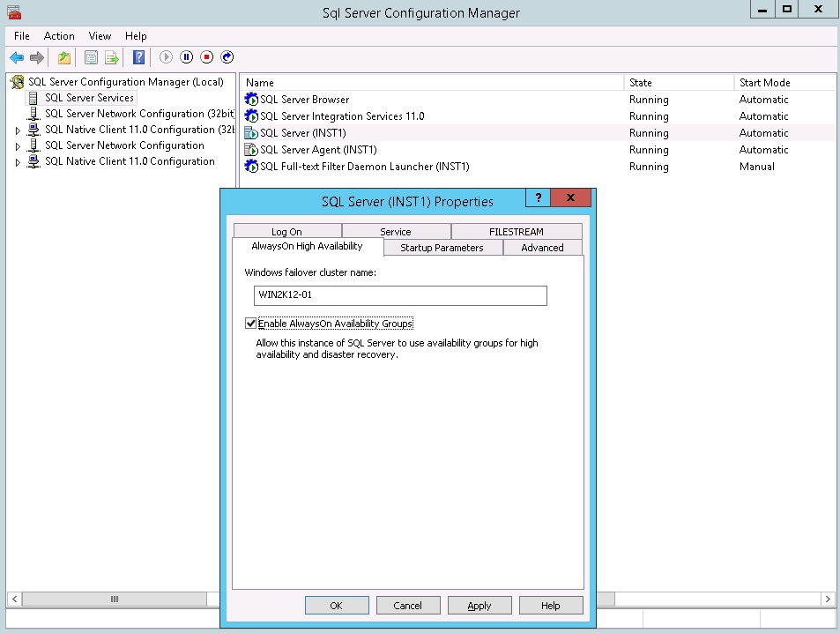Restart the service with the Restart icon
The height and width of the screenshot is (633, 840).
coord(227,57)
